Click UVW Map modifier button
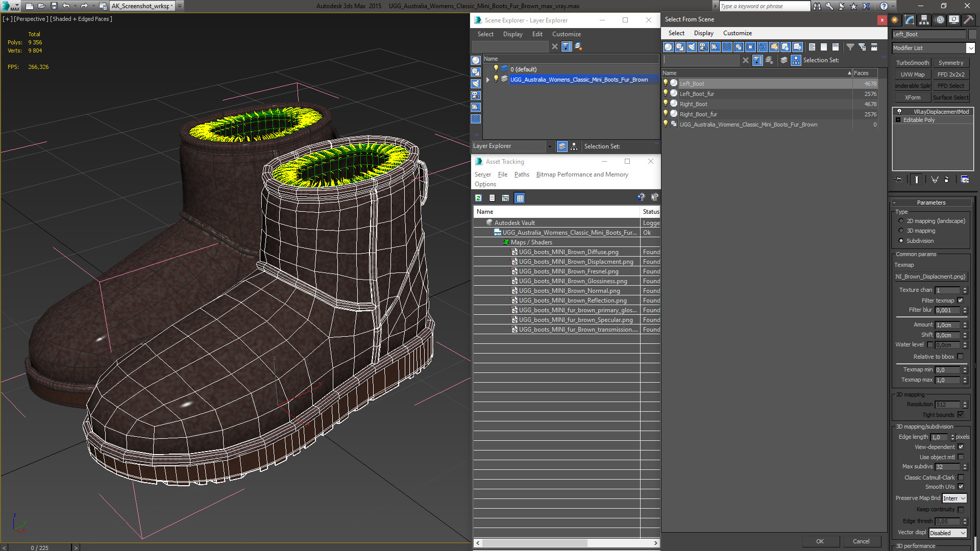 point(912,74)
